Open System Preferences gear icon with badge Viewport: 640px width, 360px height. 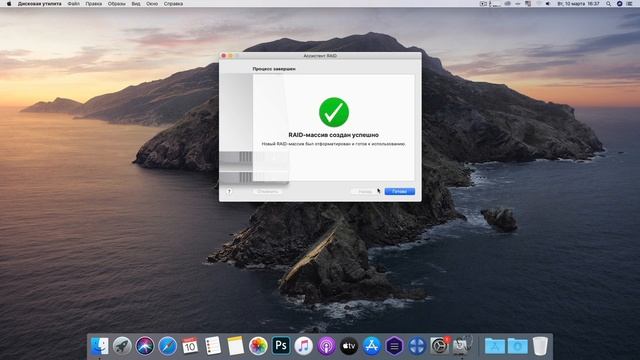[440, 346]
